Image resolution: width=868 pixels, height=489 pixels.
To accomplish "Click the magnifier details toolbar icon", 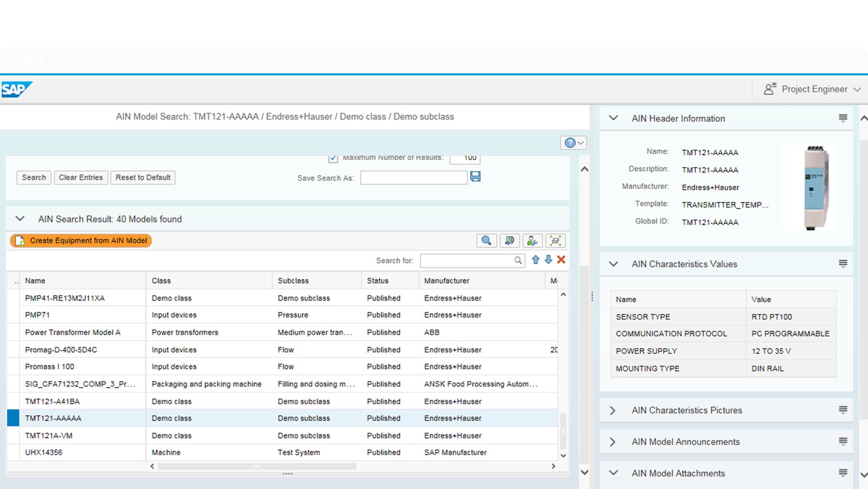I will coord(486,241).
